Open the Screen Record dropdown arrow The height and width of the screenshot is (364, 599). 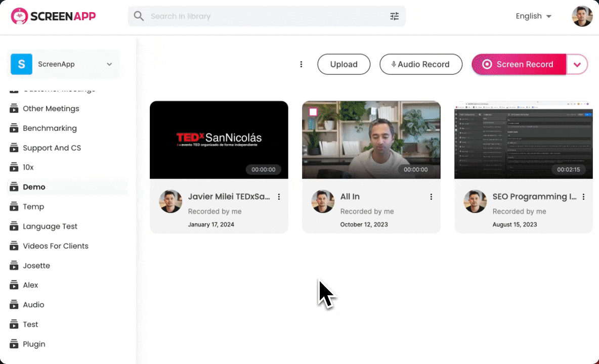[x=577, y=64]
